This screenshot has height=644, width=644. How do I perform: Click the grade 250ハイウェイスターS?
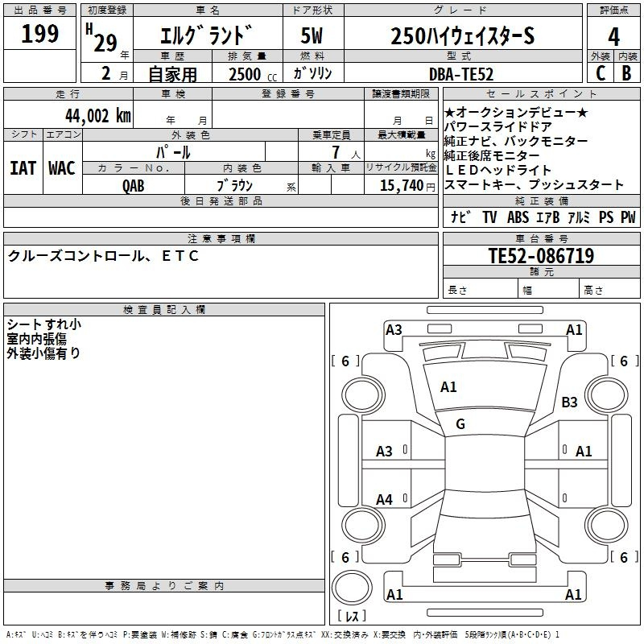tap(462, 35)
